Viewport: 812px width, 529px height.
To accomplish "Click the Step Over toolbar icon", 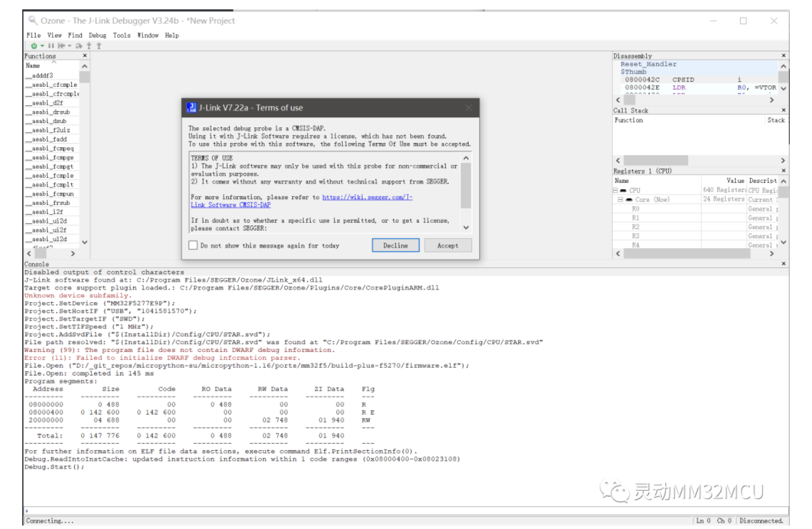I will click(79, 46).
